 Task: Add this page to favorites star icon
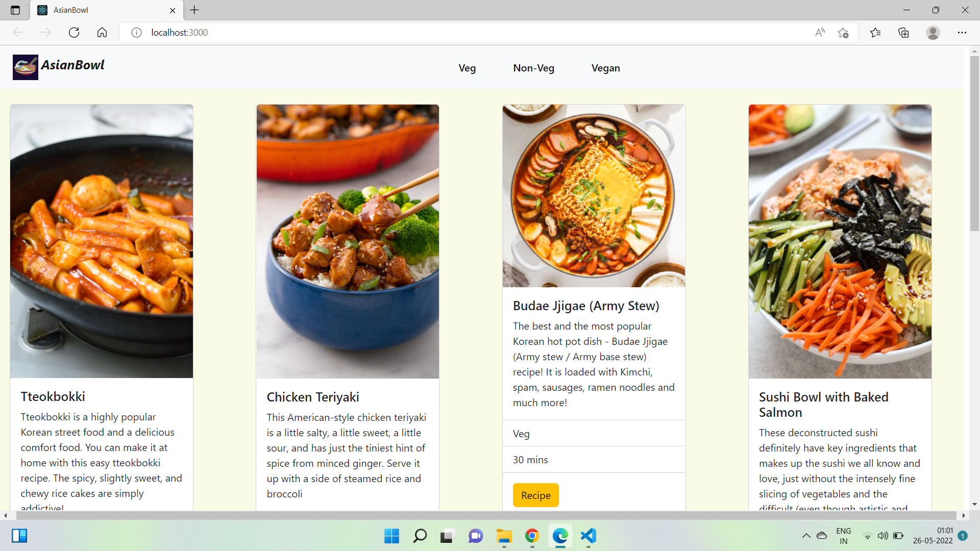coord(843,33)
